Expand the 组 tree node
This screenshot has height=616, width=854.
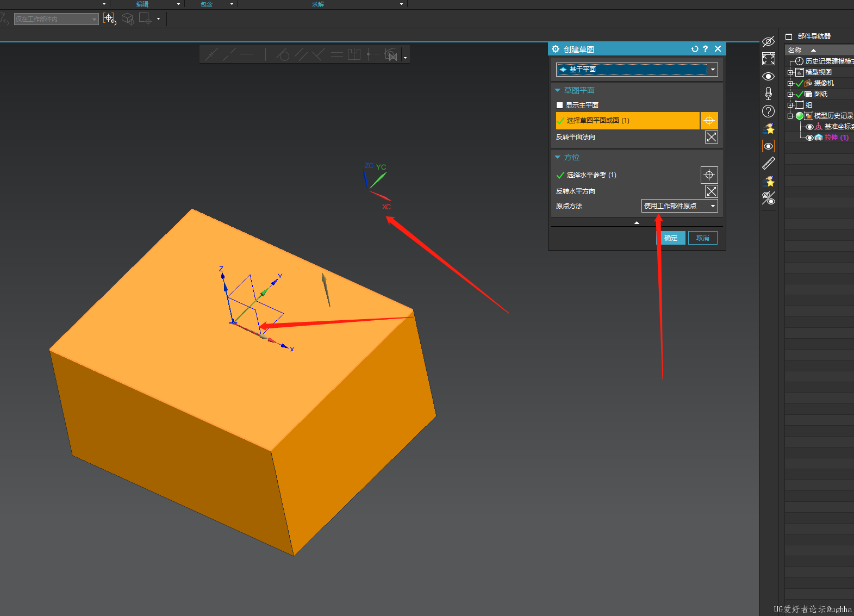pyautogui.click(x=790, y=105)
